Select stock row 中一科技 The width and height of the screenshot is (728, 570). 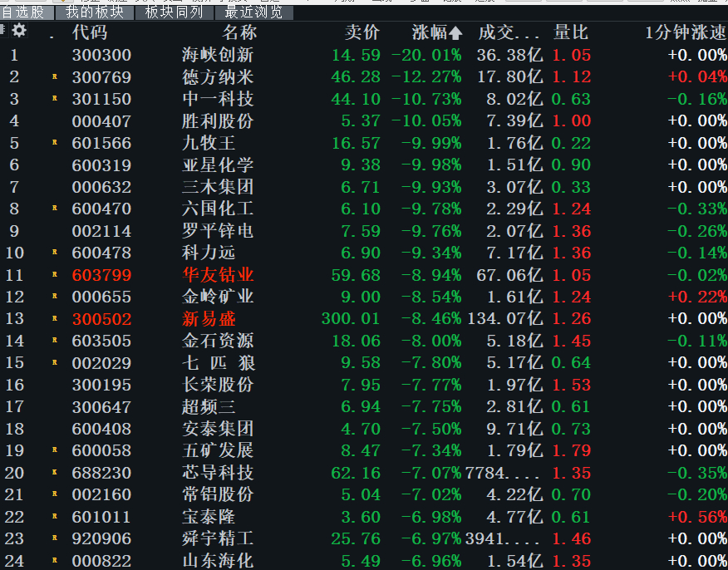(364, 99)
